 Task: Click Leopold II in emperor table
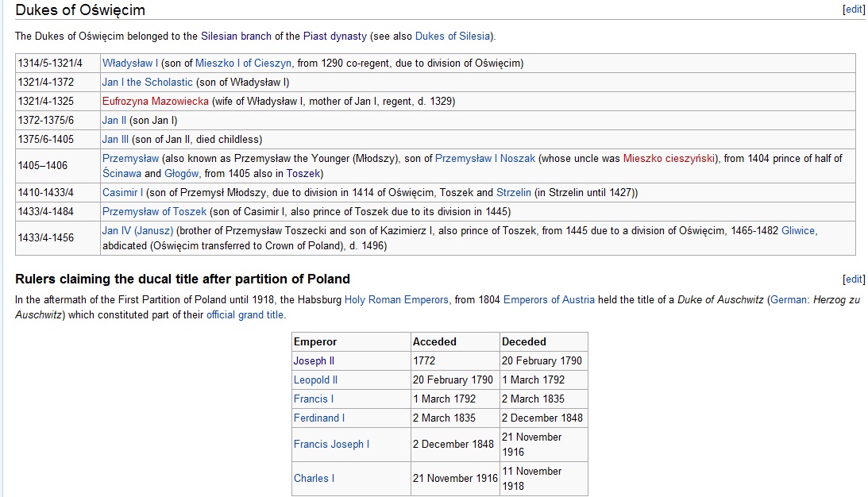(x=315, y=379)
